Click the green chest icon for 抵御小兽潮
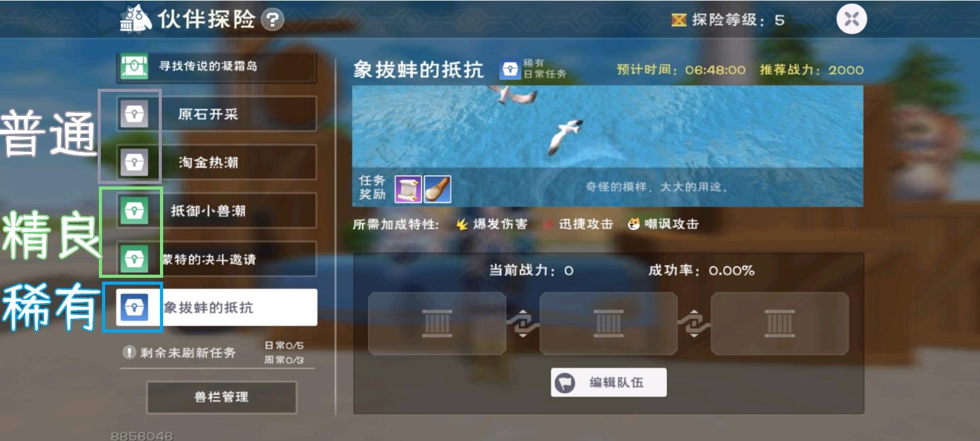The image size is (980, 441). pos(134,210)
